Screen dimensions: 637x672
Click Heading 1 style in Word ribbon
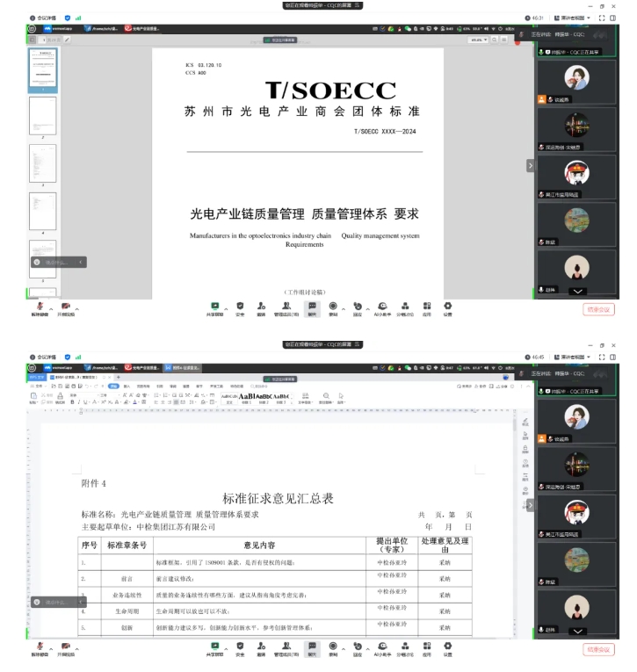[x=247, y=398]
